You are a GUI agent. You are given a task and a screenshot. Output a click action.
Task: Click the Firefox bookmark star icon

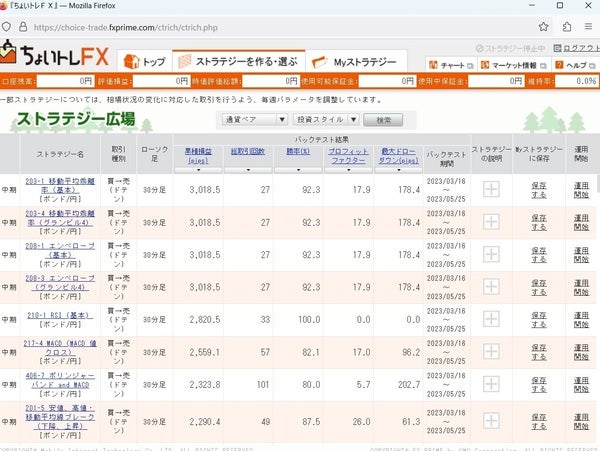coord(543,27)
